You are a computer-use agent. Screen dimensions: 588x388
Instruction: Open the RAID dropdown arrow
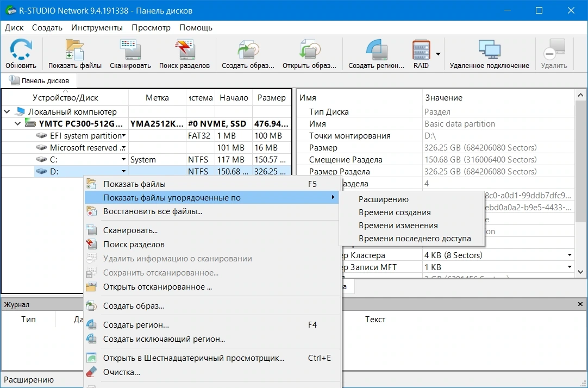(x=438, y=54)
